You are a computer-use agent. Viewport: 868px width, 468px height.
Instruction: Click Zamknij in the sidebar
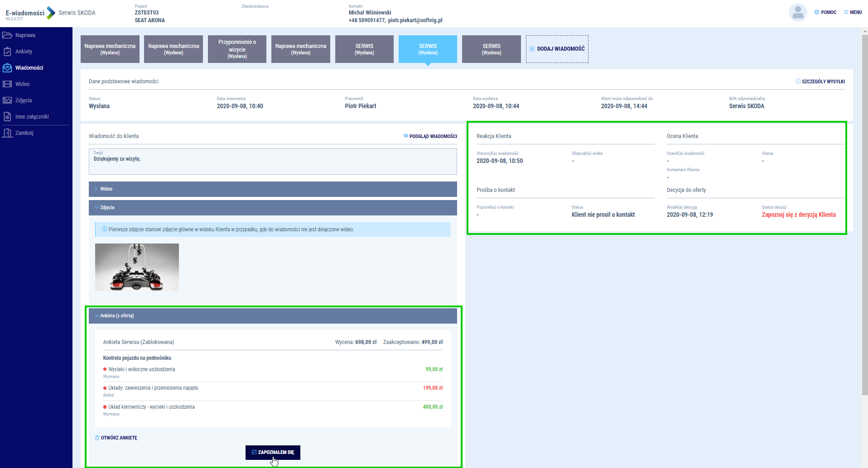(x=24, y=133)
